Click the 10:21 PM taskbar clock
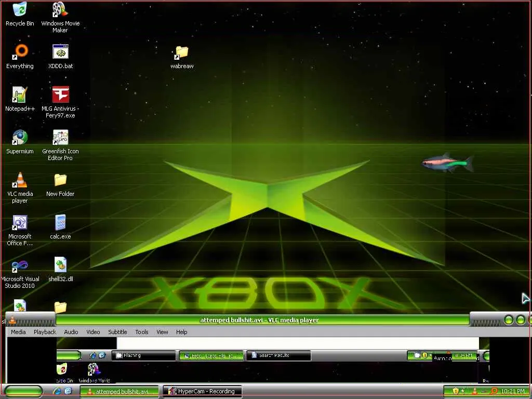This screenshot has width=532, height=399. 513,391
